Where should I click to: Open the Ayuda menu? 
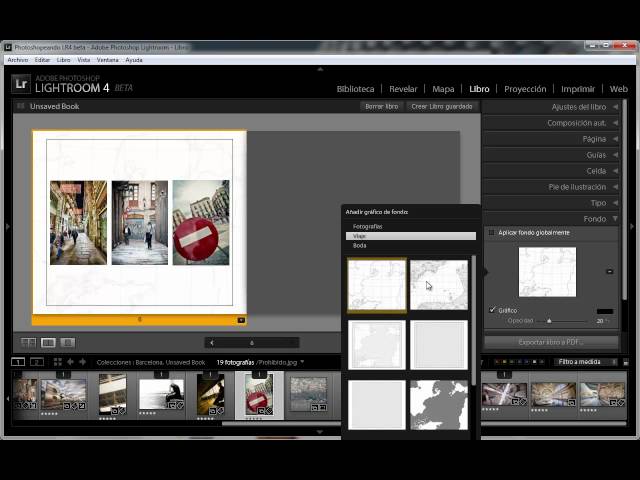click(x=134, y=60)
